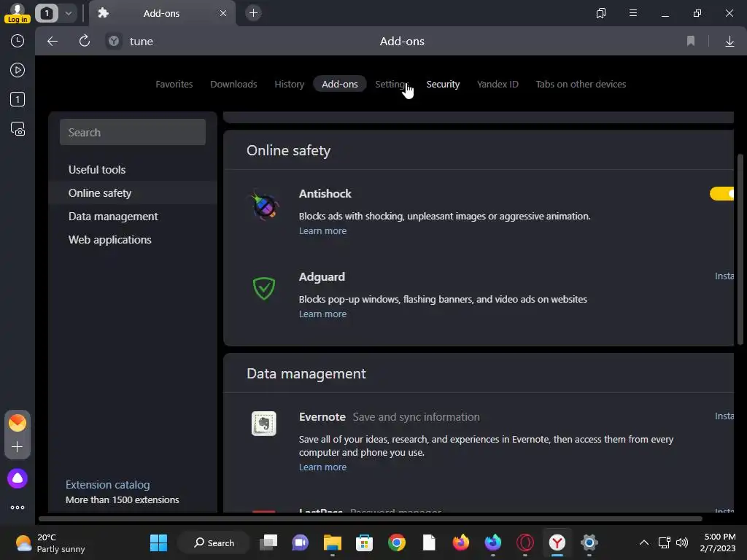747x560 pixels.
Task: Click Learn more under Antishock
Action: coord(322,231)
